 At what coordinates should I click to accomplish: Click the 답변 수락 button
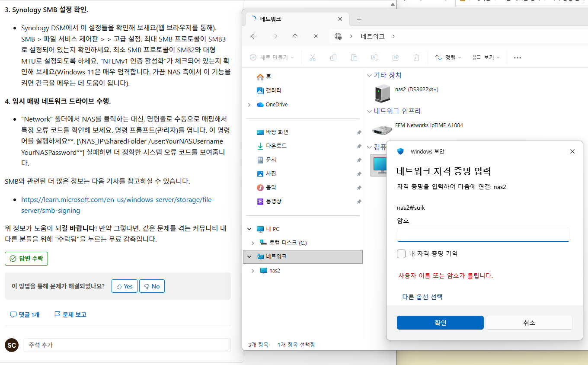[26, 259]
